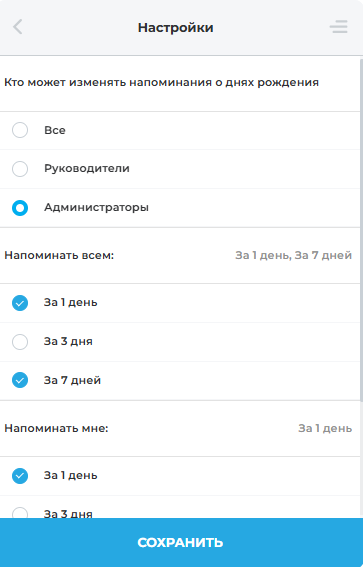Image resolution: width=363 pixels, height=567 pixels.
Task: Open the hamburger menu icon in header
Action: pyautogui.click(x=339, y=27)
